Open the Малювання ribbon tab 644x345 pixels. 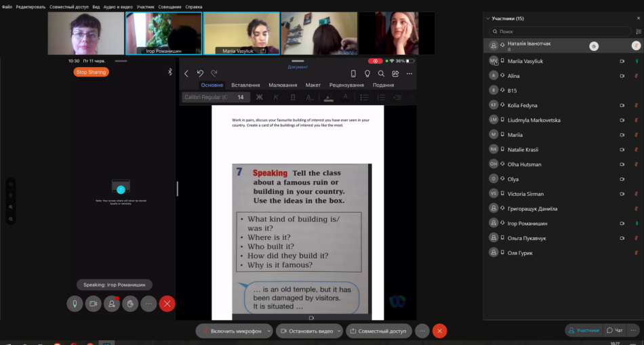pyautogui.click(x=283, y=85)
